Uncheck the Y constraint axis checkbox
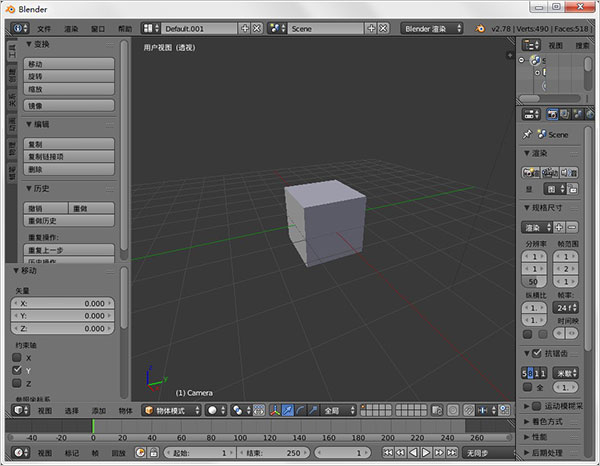Image resolution: width=600 pixels, height=466 pixels. tap(17, 370)
